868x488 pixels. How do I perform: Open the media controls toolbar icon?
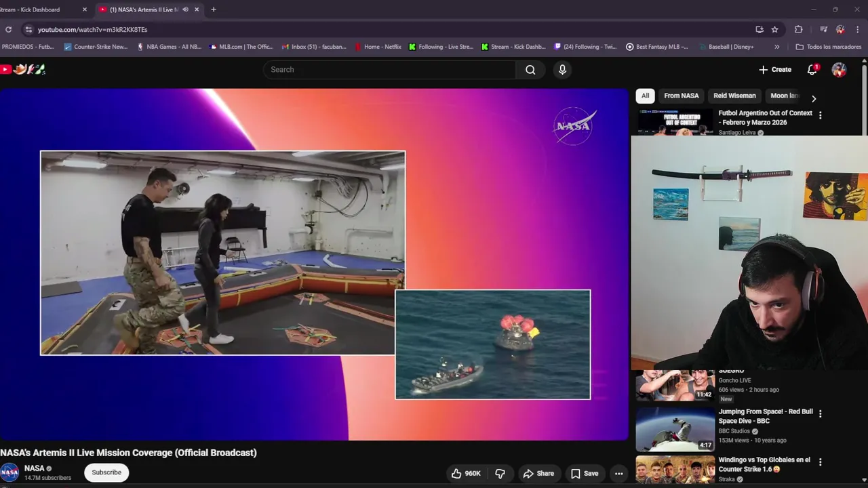point(823,29)
